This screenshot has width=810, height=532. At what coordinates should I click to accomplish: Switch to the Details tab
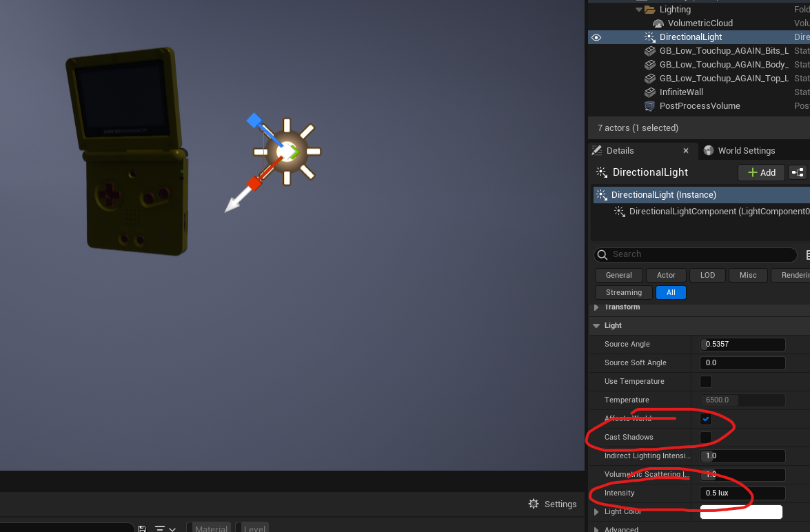click(x=642, y=150)
